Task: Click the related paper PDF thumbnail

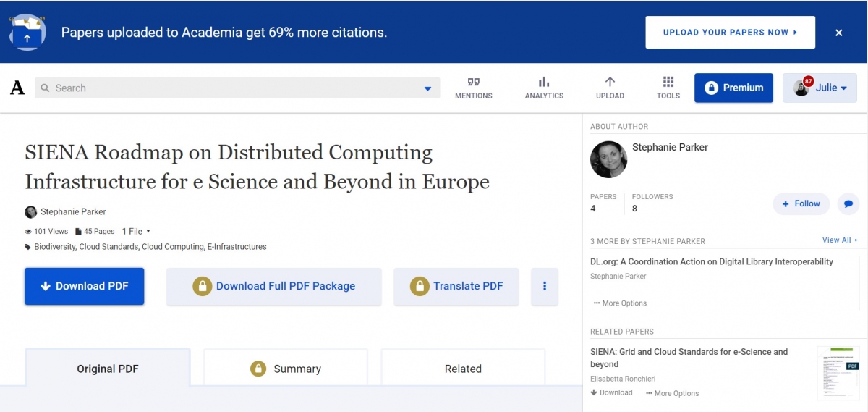Action: tap(838, 374)
